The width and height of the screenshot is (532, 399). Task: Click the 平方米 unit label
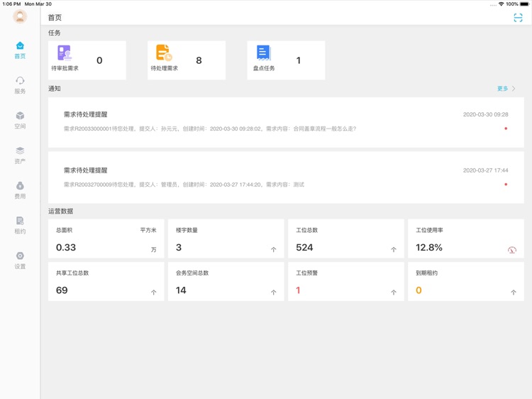tap(148, 230)
